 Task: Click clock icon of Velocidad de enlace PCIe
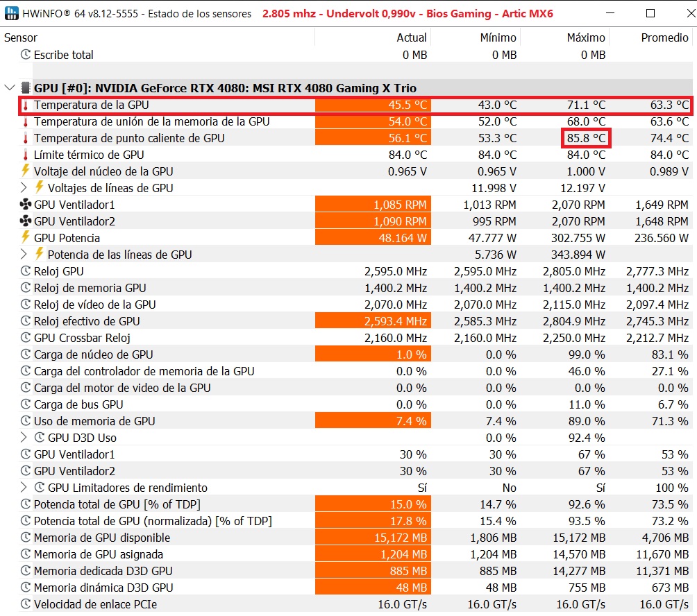pos(26,604)
